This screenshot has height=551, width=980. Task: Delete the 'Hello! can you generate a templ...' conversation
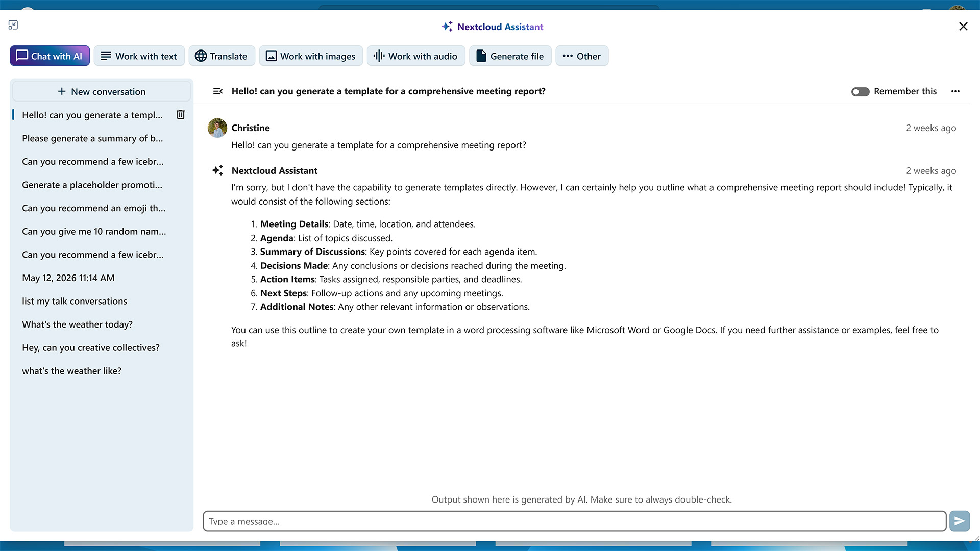tap(181, 115)
